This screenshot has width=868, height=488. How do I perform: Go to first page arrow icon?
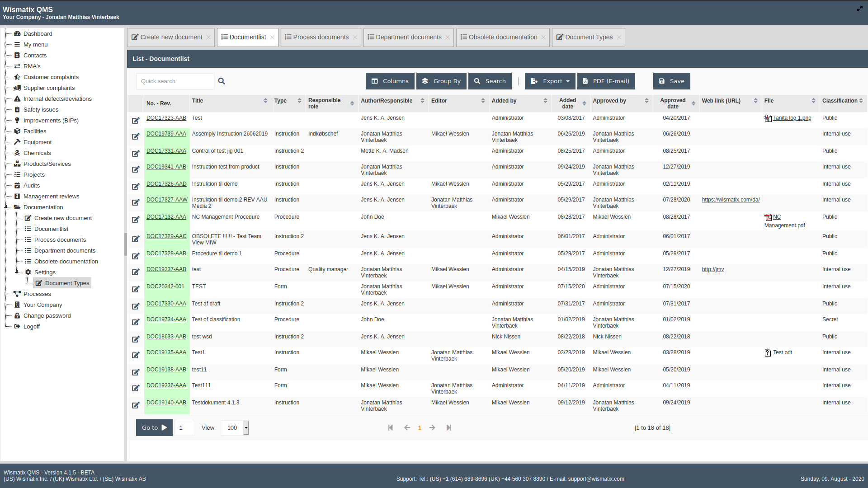(x=391, y=428)
